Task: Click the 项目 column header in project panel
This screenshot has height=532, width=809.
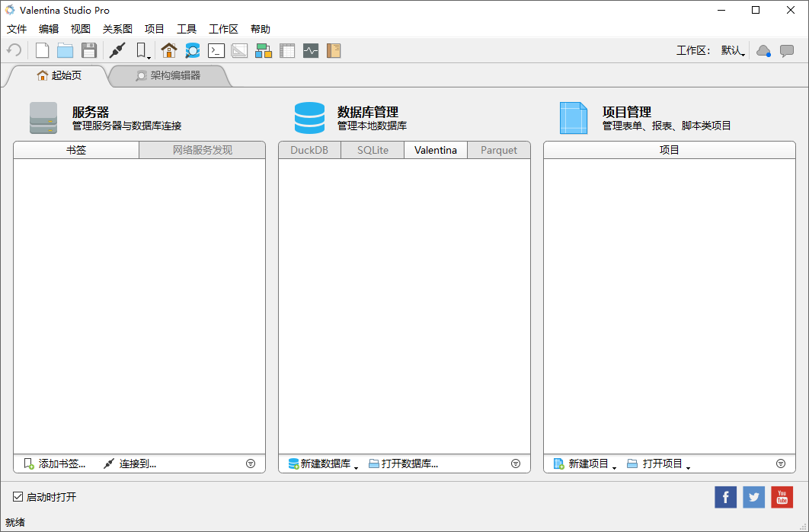Action: [x=669, y=150]
